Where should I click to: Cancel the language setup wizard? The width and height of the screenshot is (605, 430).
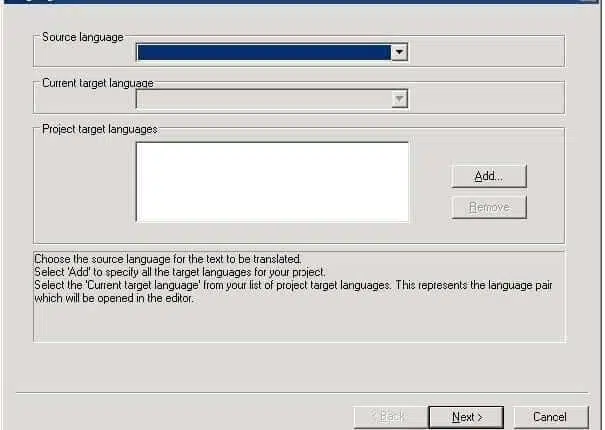[550, 417]
